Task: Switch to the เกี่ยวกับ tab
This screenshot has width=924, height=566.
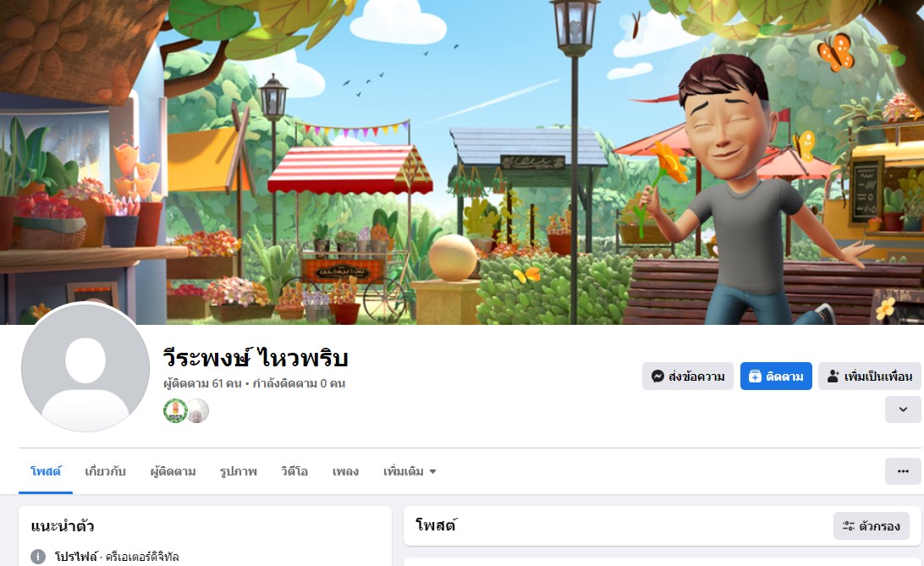Action: click(x=105, y=472)
